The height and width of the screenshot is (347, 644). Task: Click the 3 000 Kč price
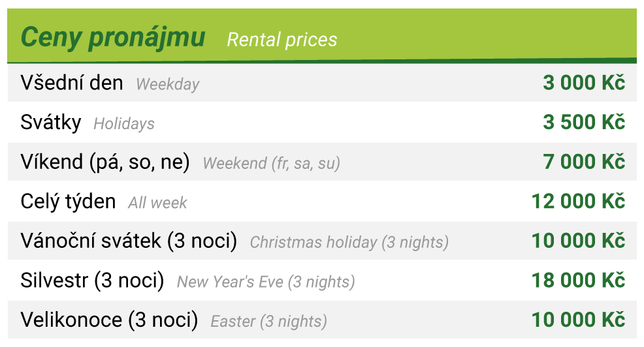coord(584,83)
